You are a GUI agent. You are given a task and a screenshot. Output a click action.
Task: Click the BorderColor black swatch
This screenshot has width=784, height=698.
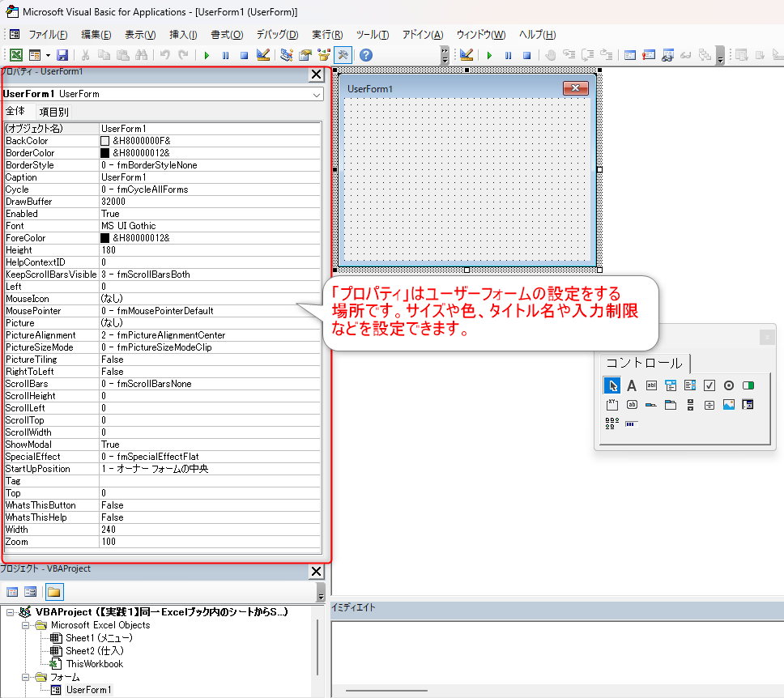[105, 153]
